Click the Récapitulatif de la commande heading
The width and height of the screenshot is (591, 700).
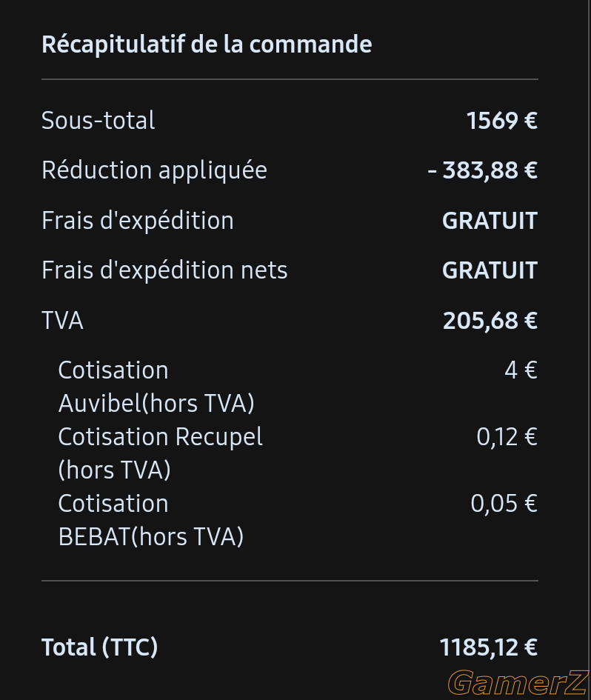click(207, 44)
